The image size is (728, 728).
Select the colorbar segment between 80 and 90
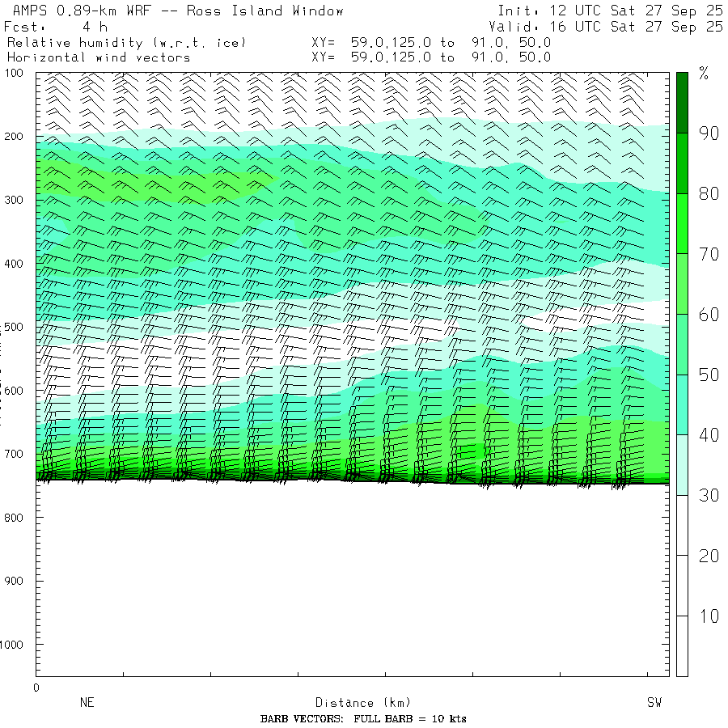pyautogui.click(x=682, y=163)
